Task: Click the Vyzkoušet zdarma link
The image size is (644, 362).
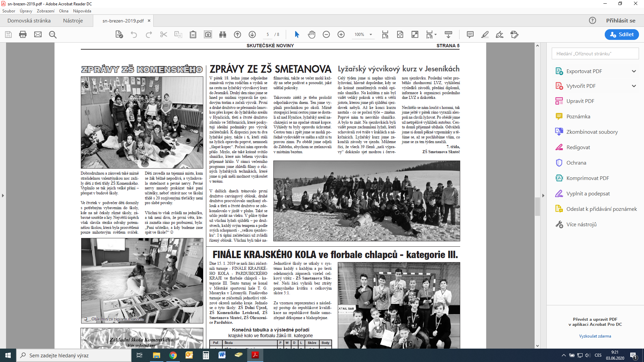Action: pos(595,336)
